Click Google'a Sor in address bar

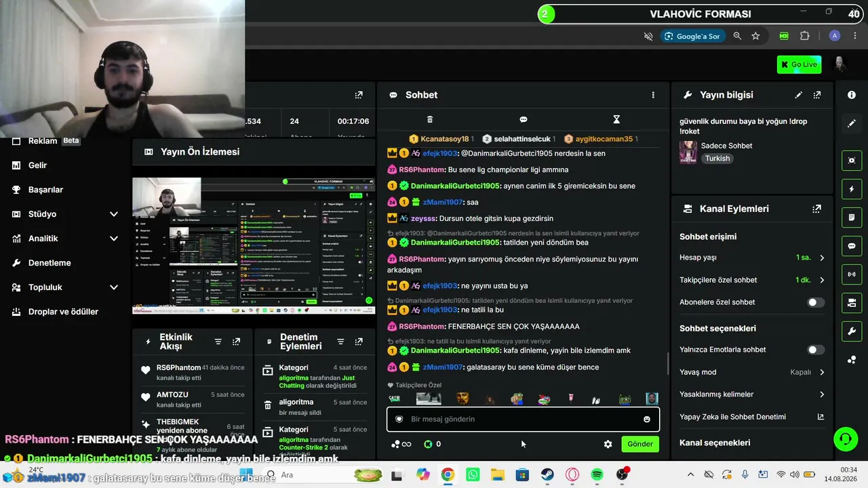(x=692, y=36)
